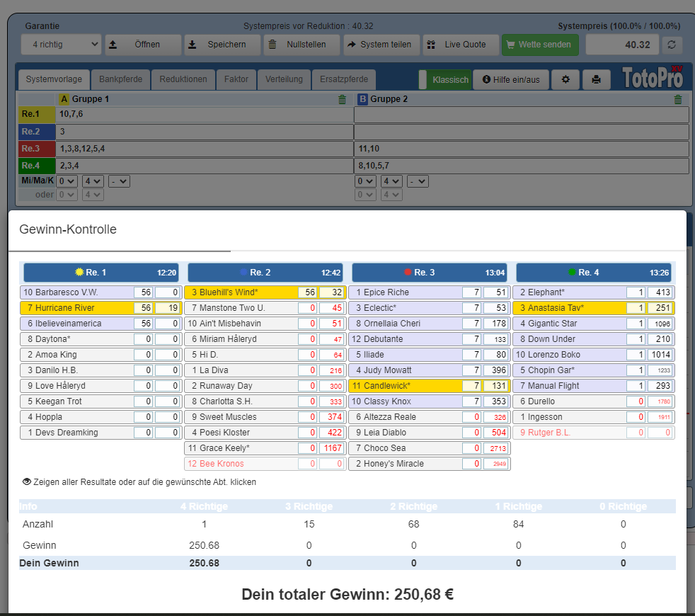The width and height of the screenshot is (695, 616).
Task: Click the red Re.3 row label
Action: pos(37,149)
